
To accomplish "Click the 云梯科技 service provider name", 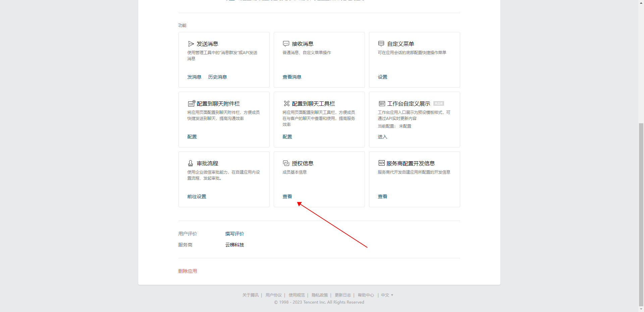I will (x=234, y=245).
